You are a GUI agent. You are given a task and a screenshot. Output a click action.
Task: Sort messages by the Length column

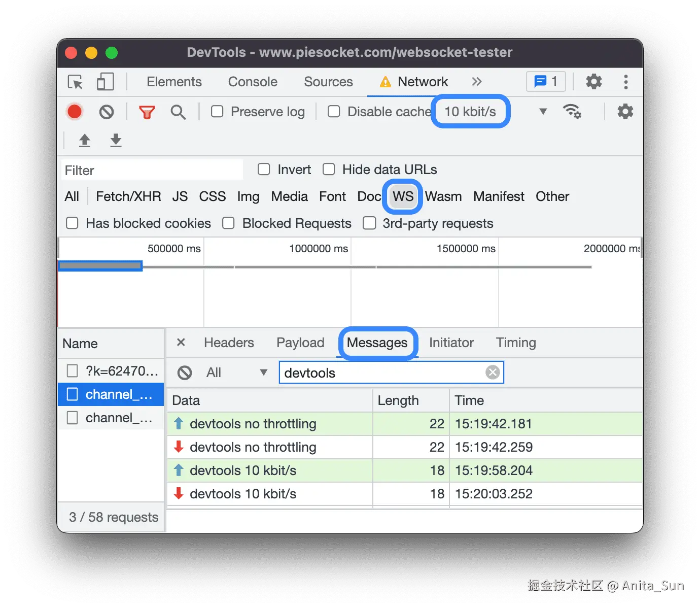411,400
